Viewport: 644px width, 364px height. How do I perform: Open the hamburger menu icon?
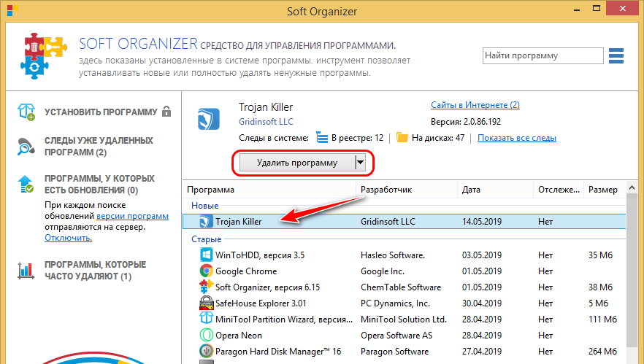(616, 56)
